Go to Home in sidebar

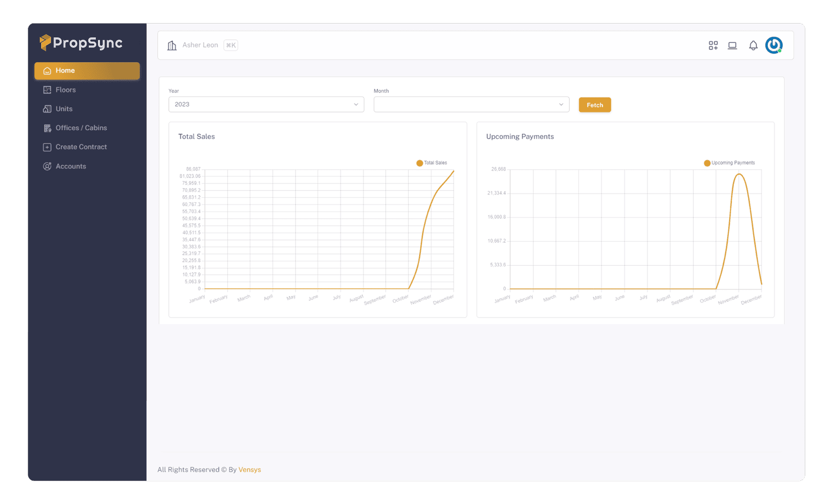pyautogui.click(x=87, y=71)
